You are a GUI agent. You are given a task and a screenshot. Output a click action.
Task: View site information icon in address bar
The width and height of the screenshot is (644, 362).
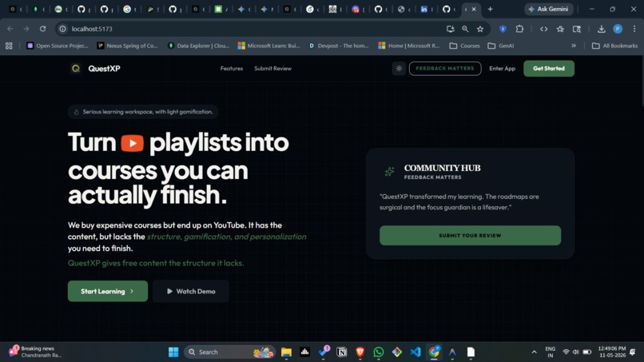[62, 29]
